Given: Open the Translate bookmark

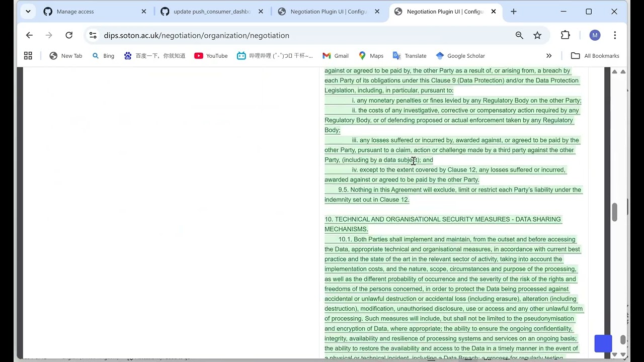Looking at the screenshot, I should 410,56.
